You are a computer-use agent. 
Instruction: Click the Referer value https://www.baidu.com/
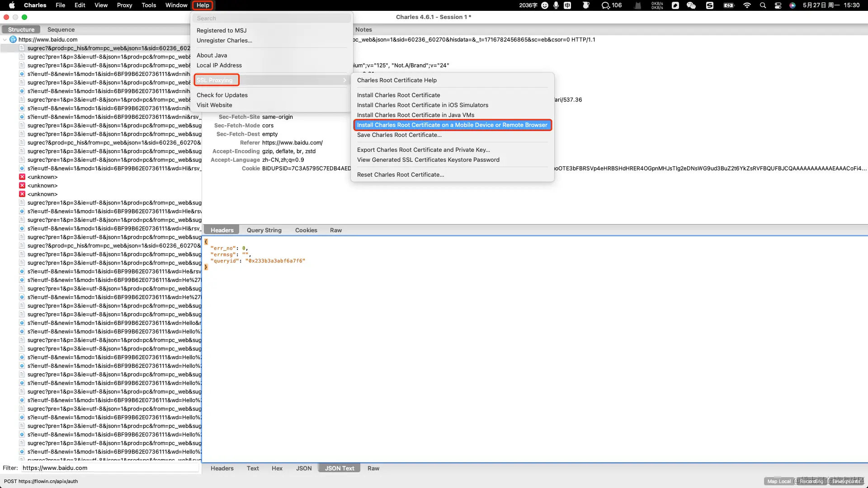(292, 143)
